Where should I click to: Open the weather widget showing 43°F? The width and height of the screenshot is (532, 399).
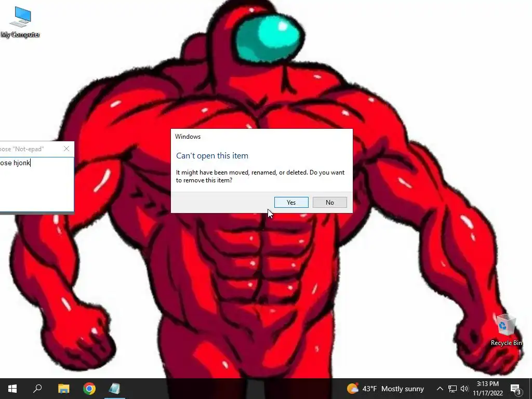click(385, 389)
